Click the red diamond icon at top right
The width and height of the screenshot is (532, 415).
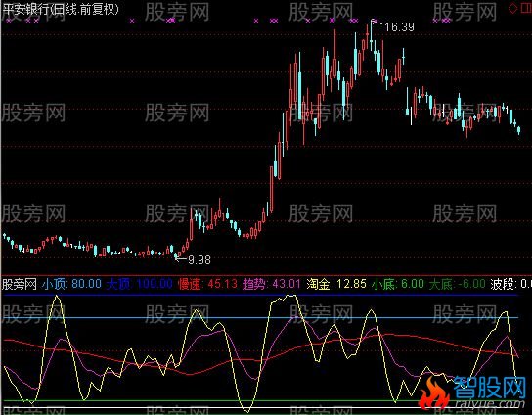512,8
